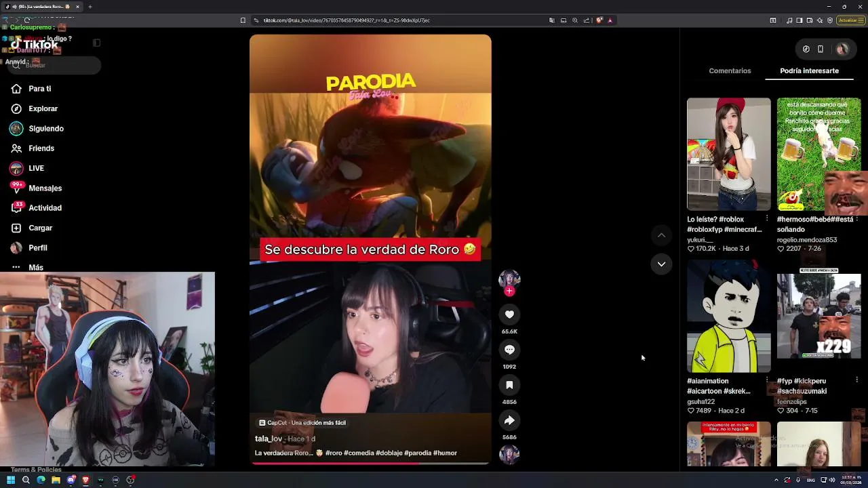Click the TikTok coins icon in top pill
The height and width of the screenshot is (488, 868).
point(806,49)
